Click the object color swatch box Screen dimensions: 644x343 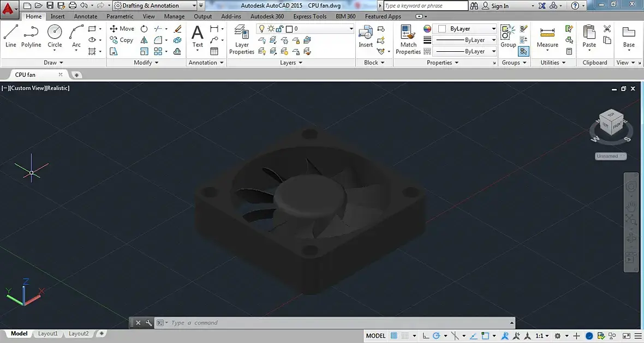pyautogui.click(x=442, y=29)
